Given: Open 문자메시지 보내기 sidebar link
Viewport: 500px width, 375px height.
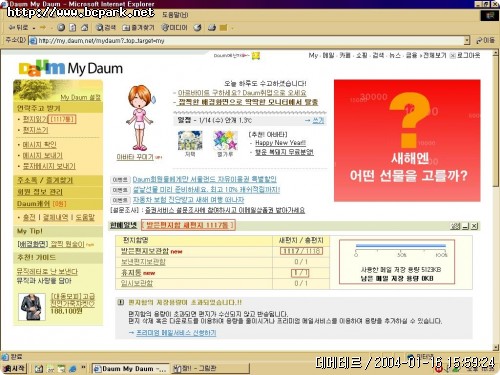Looking at the screenshot, I should pos(49,166).
